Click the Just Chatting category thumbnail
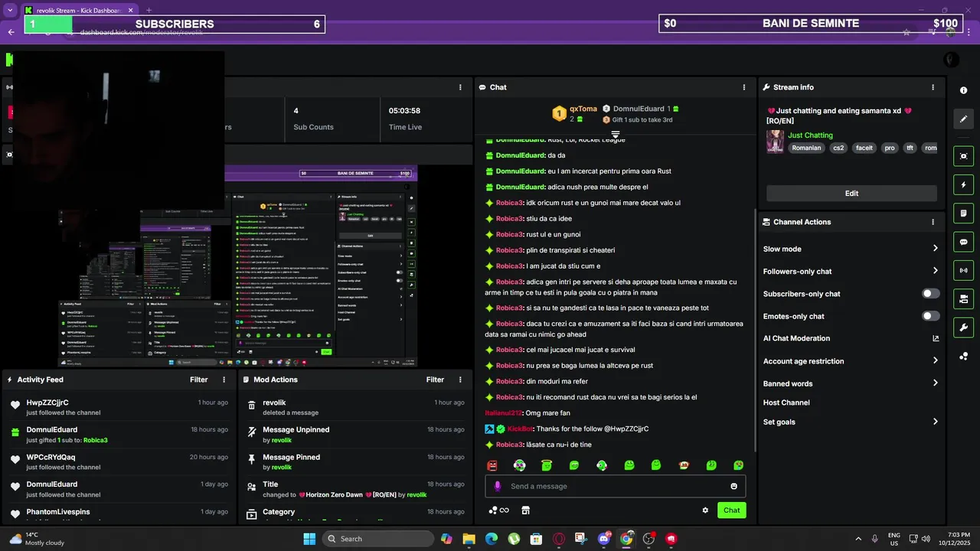Screen dimensions: 980x551 click(775, 142)
